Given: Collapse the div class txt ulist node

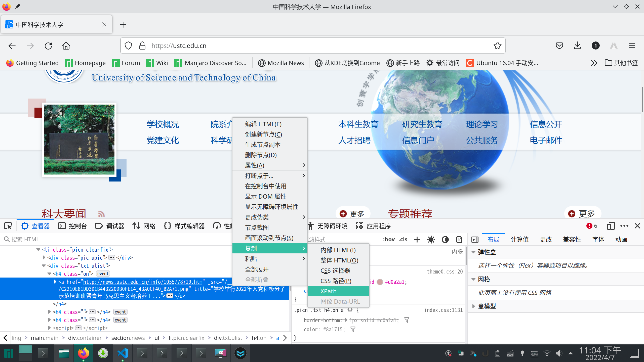Looking at the screenshot, I should [x=44, y=266].
